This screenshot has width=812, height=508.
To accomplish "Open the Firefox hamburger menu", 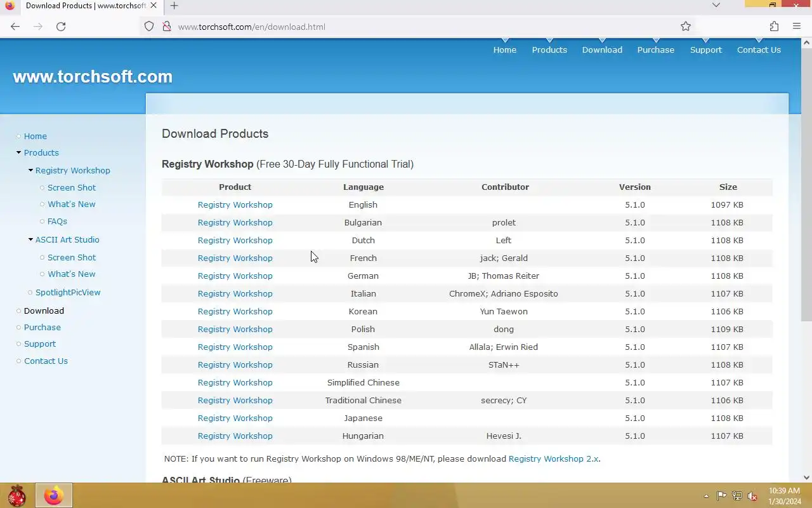I will point(797,27).
